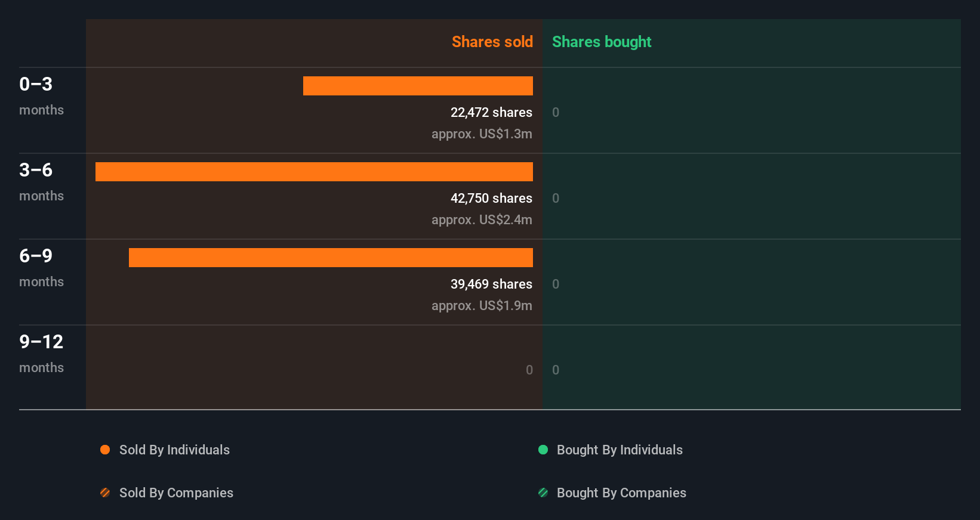Screen dimensions: 980x520
Task: Click the 22,472 shares value
Action: click(x=491, y=112)
